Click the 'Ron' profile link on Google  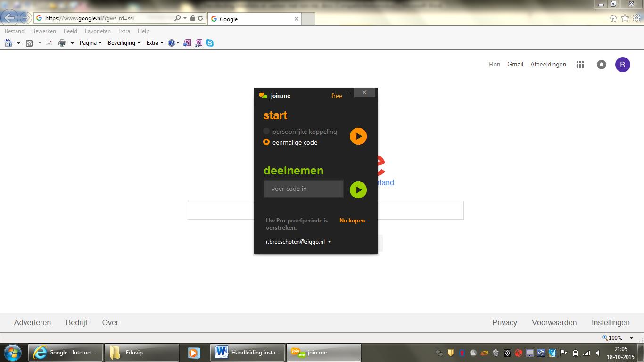[495, 65]
